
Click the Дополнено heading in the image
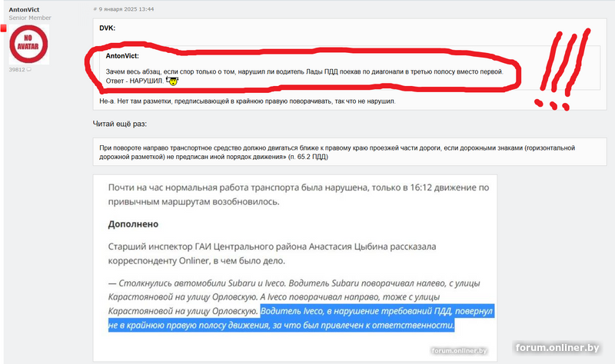133,224
